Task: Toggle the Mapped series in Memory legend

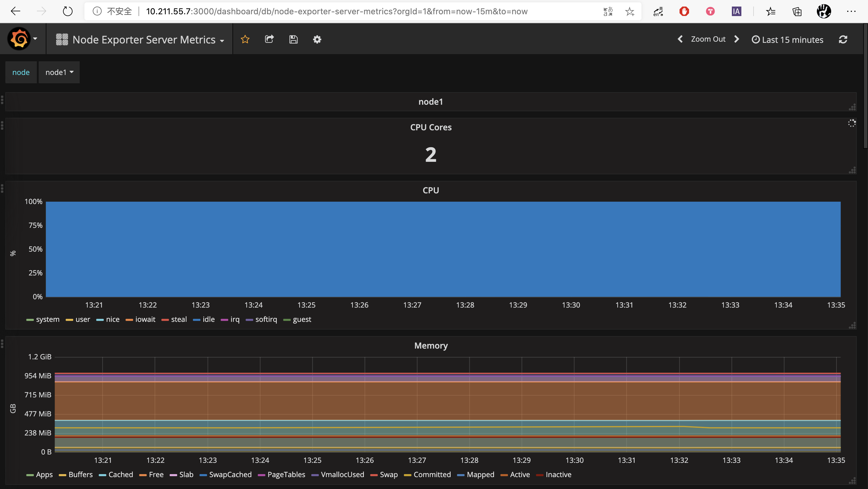Action: tap(480, 474)
